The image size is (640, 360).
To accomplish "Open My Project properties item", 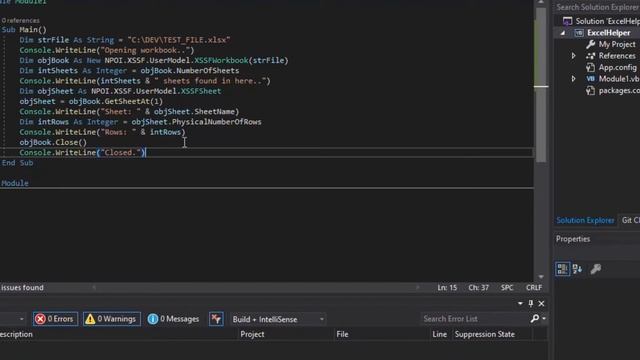I will click(617, 44).
